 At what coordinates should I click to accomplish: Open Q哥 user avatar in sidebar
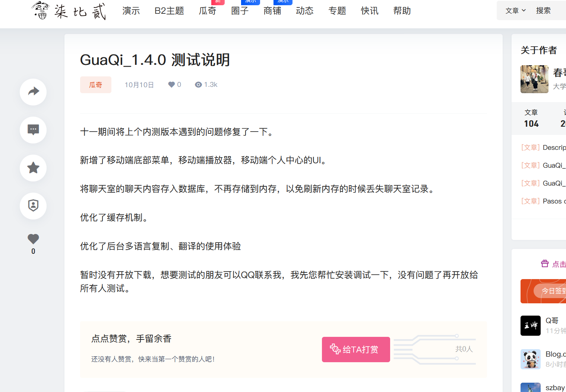click(530, 326)
